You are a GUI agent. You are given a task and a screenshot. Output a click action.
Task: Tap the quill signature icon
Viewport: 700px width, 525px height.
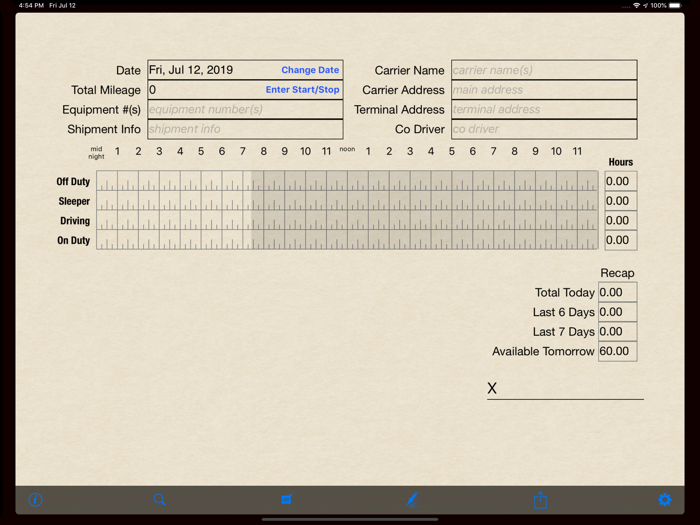(413, 500)
